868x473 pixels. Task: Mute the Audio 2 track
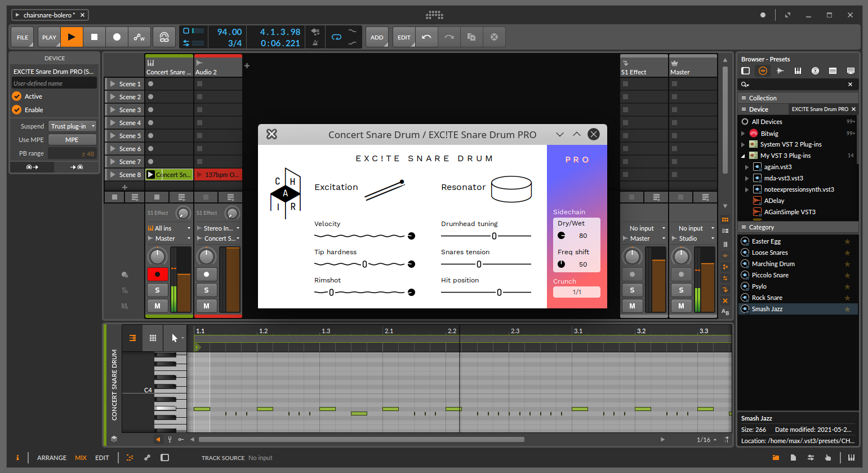[206, 306]
